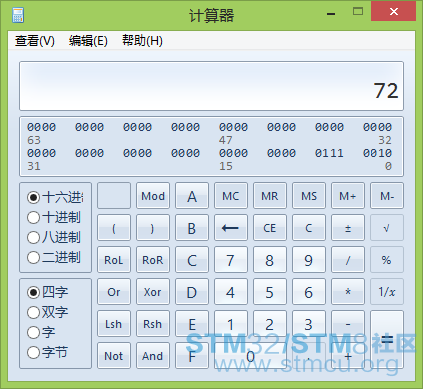The width and height of the screenshot is (423, 389).
Task: Open the 帮助(H) menu
Action: (x=142, y=41)
